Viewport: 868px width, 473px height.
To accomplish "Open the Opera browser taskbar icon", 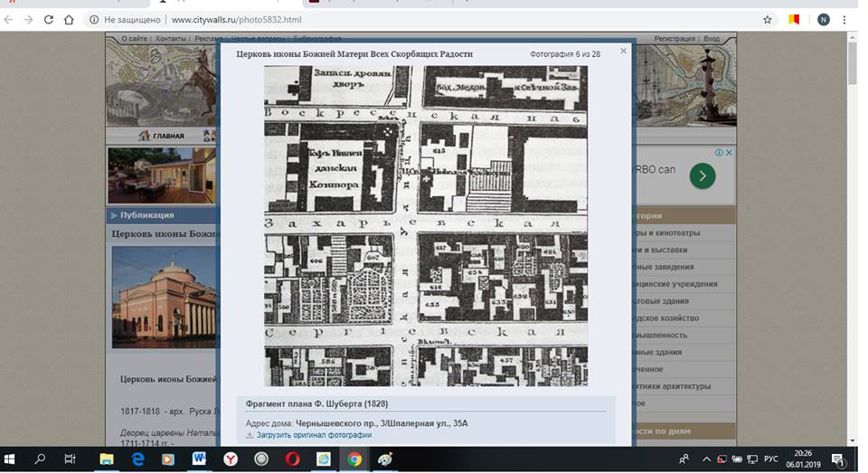I will click(x=292, y=459).
